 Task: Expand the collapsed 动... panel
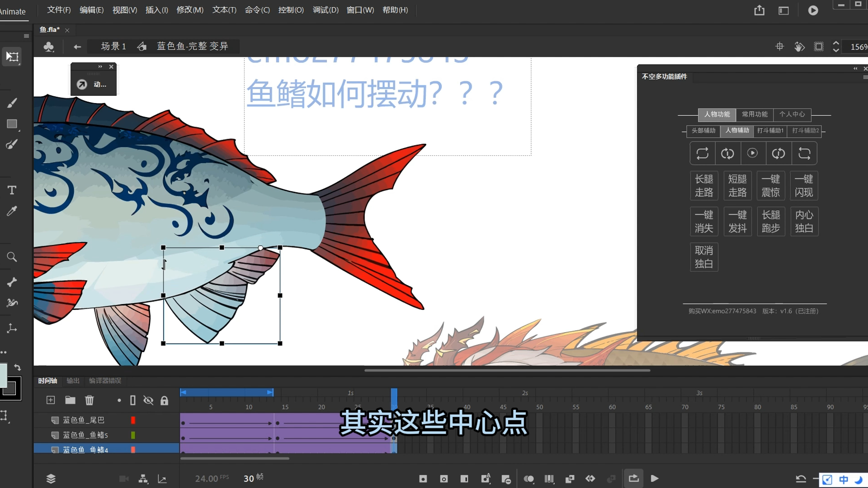100,66
